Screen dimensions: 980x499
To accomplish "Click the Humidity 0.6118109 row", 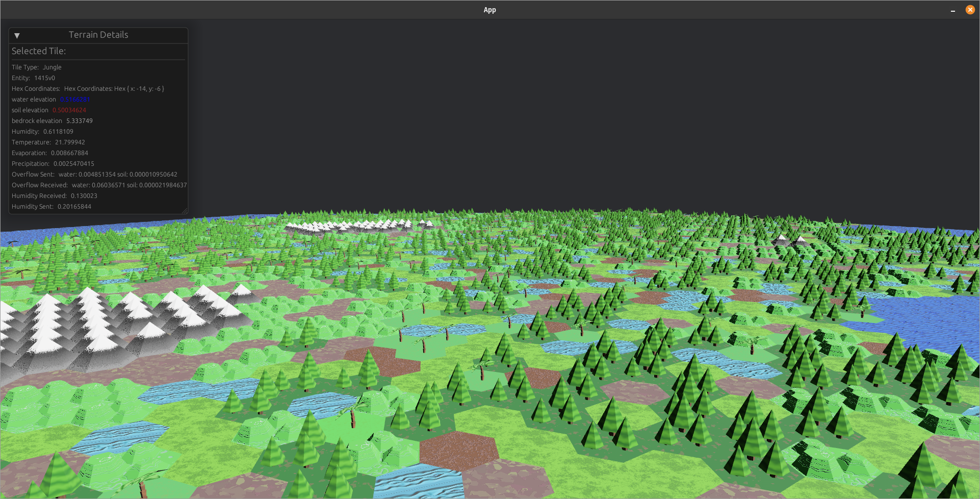I will tap(42, 132).
